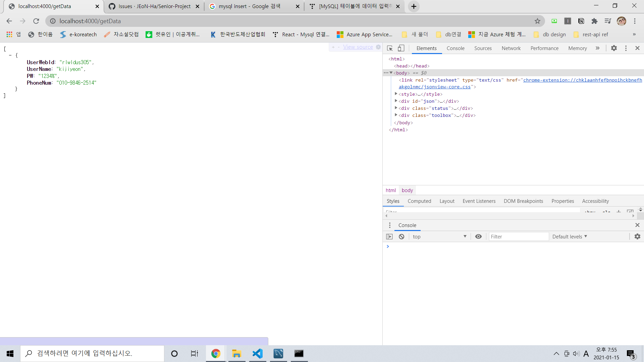The image size is (644, 362).
Task: Open DevTools settings gear icon
Action: pos(614,48)
